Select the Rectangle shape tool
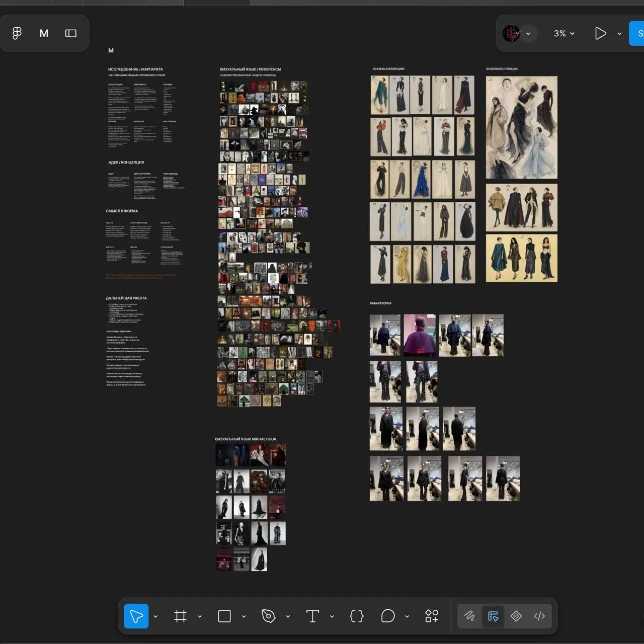The width and height of the screenshot is (644, 644). coord(224,616)
